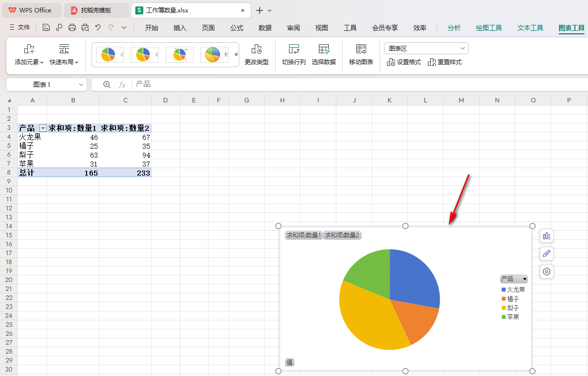The height and width of the screenshot is (376, 588).
Task: Click Switch Row/Column (切换行列)
Action: point(294,55)
